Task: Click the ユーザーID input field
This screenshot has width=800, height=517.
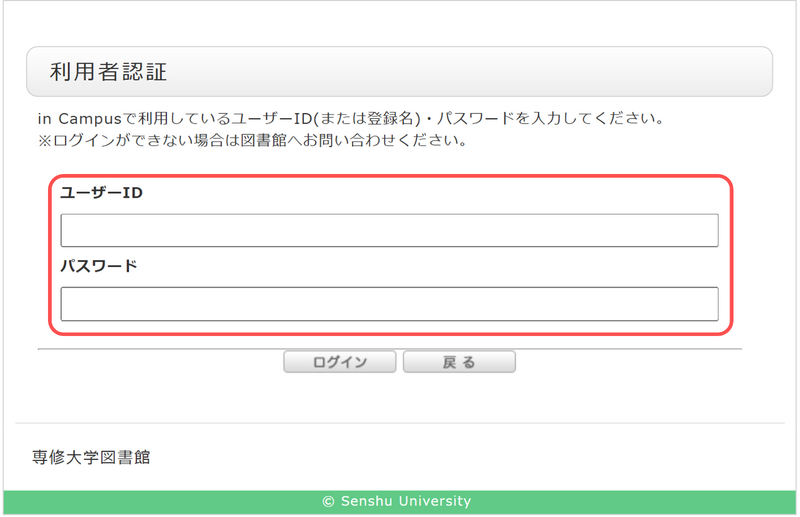Action: pos(389,230)
